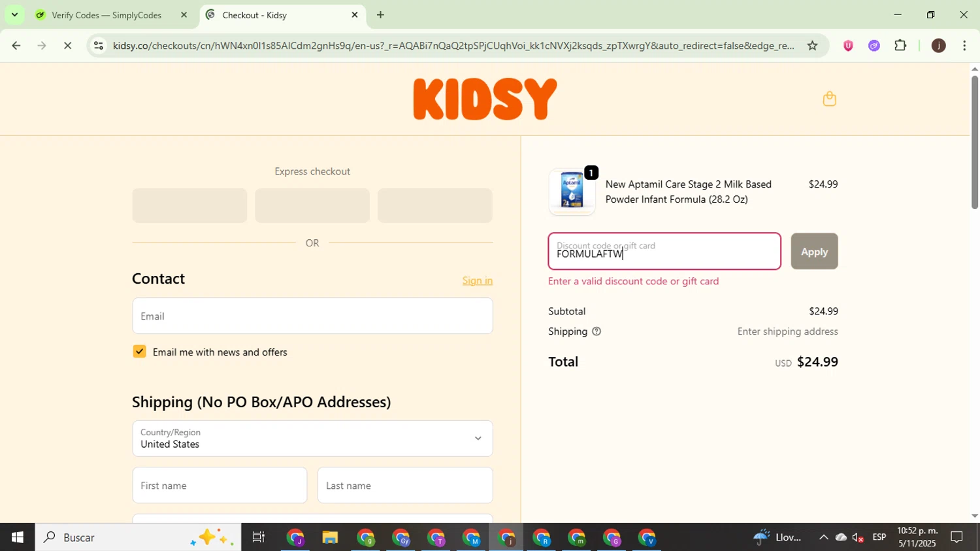Click the error message about valid discount code

click(x=634, y=281)
